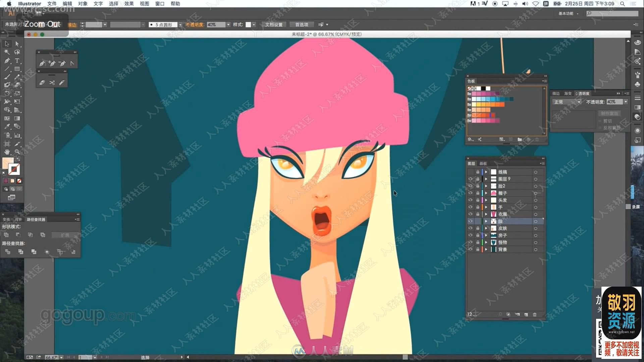644x362 pixels.
Task: Select the Type tool
Action: click(x=17, y=61)
